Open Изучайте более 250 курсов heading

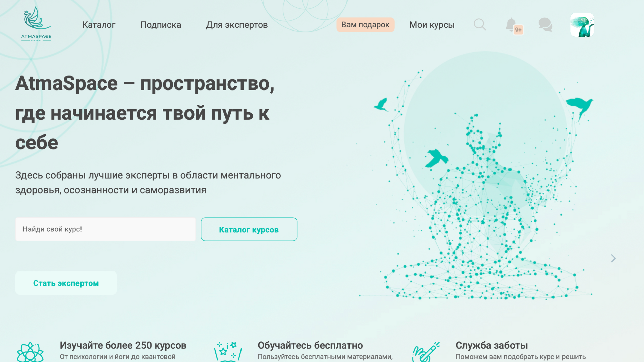tap(123, 345)
